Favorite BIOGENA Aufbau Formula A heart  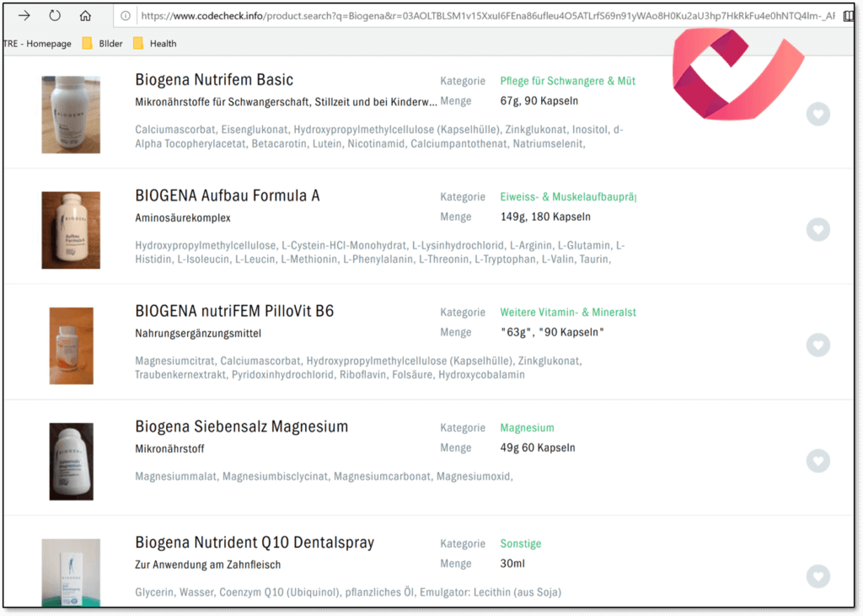(x=817, y=229)
